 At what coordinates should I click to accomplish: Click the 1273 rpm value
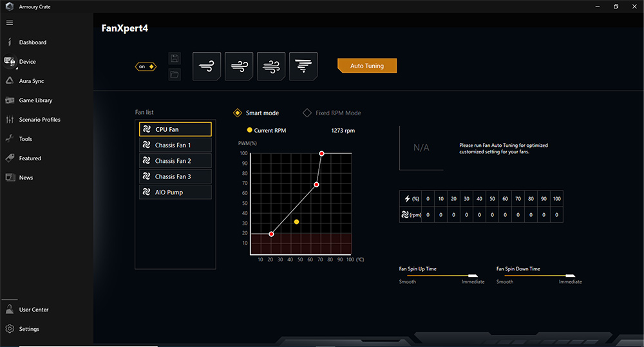343,131
